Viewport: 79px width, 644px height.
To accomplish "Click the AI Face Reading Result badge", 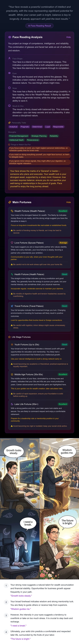I will [39, 26].
